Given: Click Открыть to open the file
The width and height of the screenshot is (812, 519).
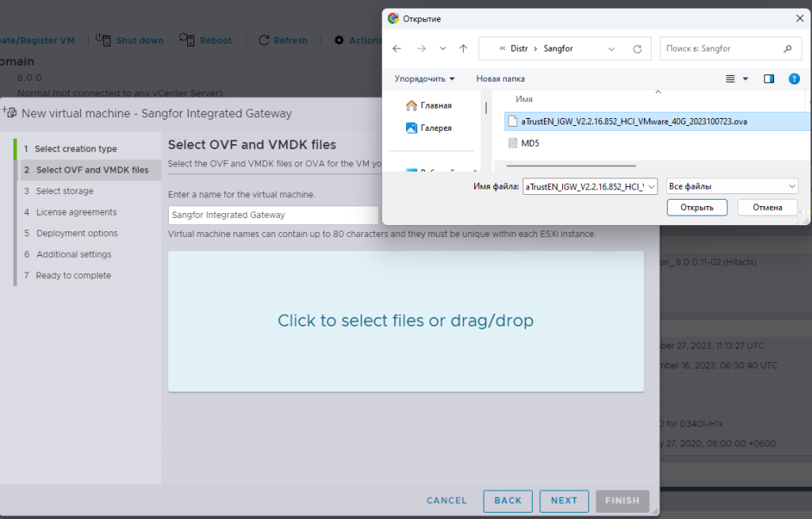Looking at the screenshot, I should tap(696, 208).
